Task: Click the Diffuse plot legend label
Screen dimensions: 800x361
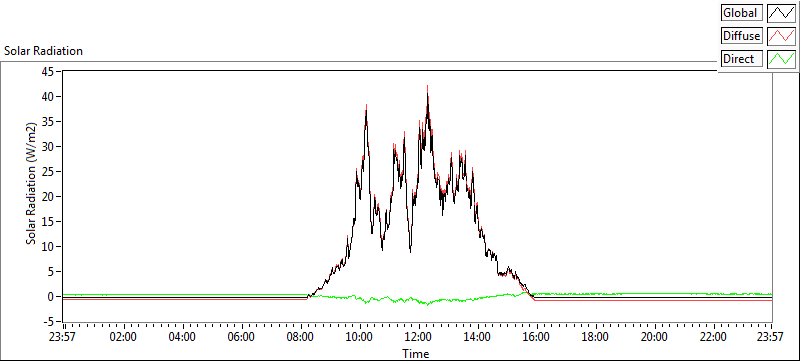Action: [x=741, y=36]
